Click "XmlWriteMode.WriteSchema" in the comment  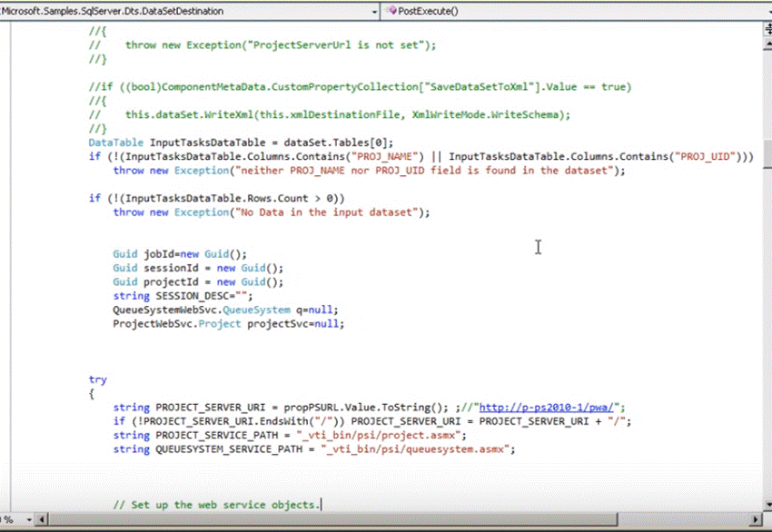point(486,114)
